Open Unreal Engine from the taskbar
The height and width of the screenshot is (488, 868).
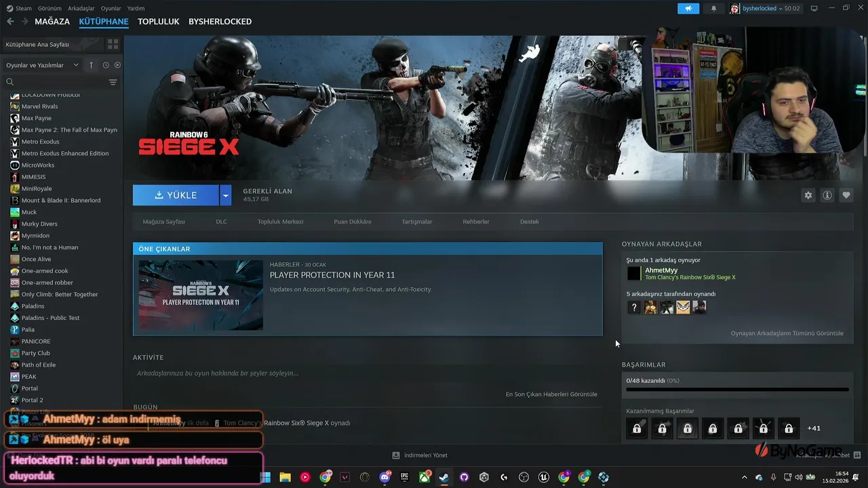(544, 477)
